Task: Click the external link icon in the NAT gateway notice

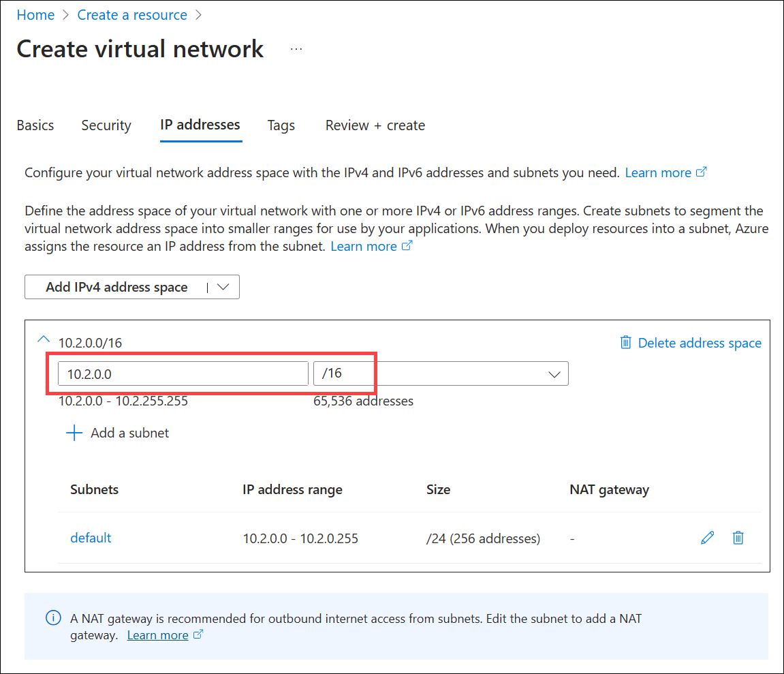Action: [x=199, y=634]
